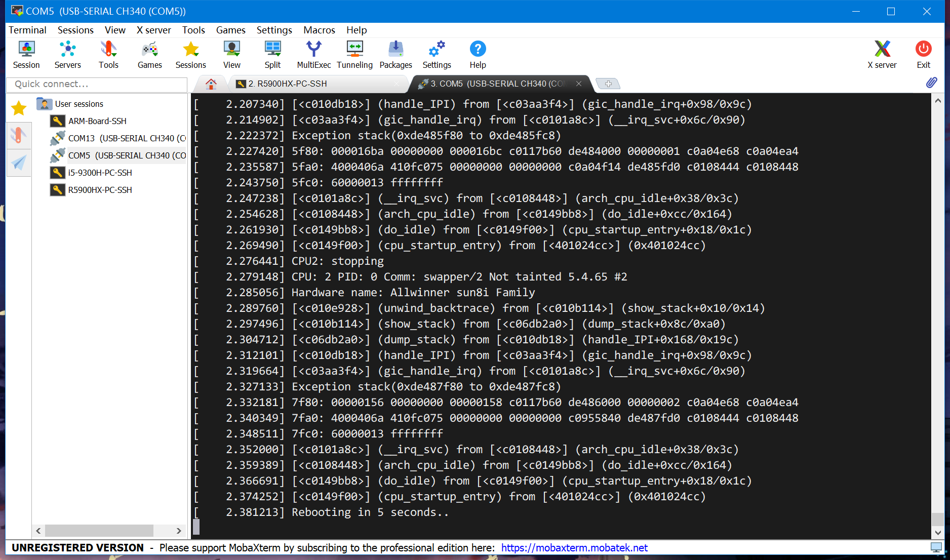
Task: Click 'Hardware name: Allwinner sun8i Family' line
Action: [x=413, y=292]
